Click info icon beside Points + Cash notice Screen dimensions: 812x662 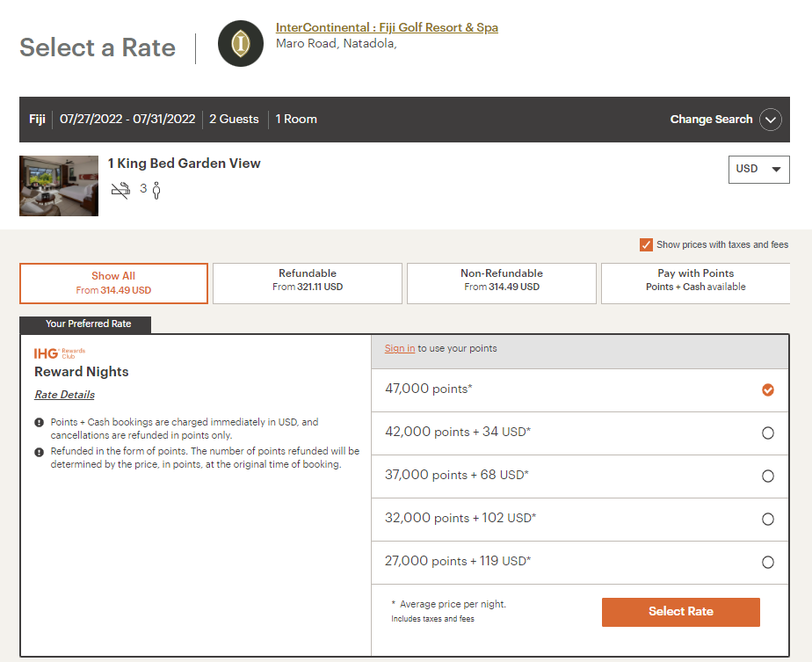click(39, 422)
